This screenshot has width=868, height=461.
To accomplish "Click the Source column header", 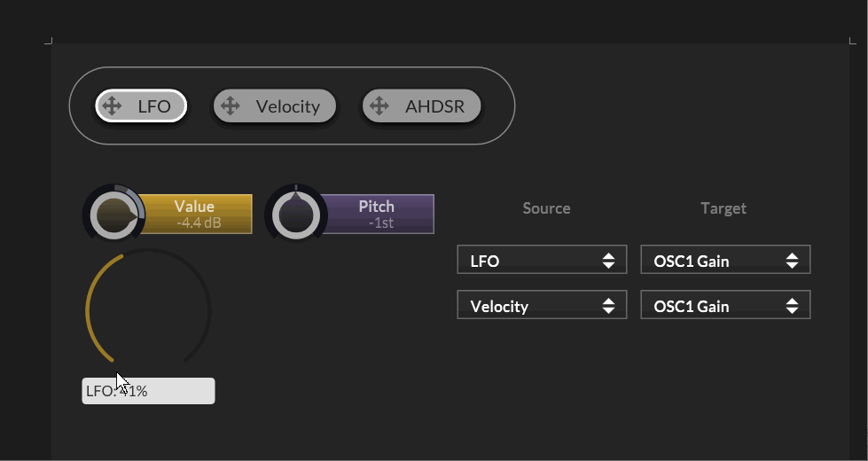I will tap(546, 208).
